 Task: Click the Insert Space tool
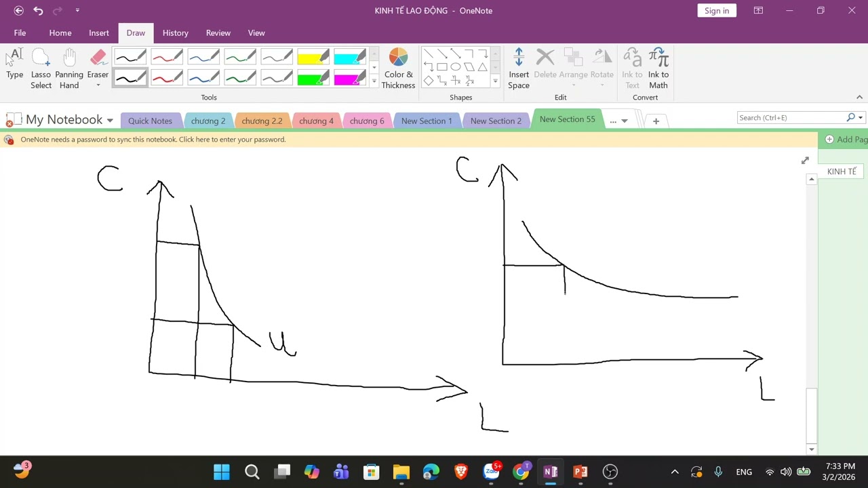pyautogui.click(x=519, y=68)
